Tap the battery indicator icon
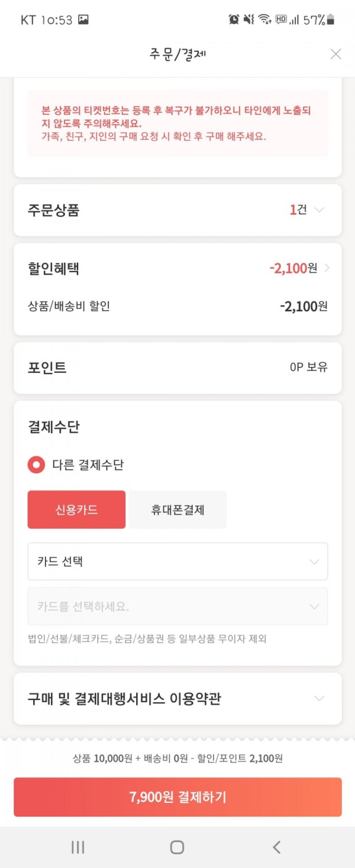The width and height of the screenshot is (355, 868). tap(331, 20)
